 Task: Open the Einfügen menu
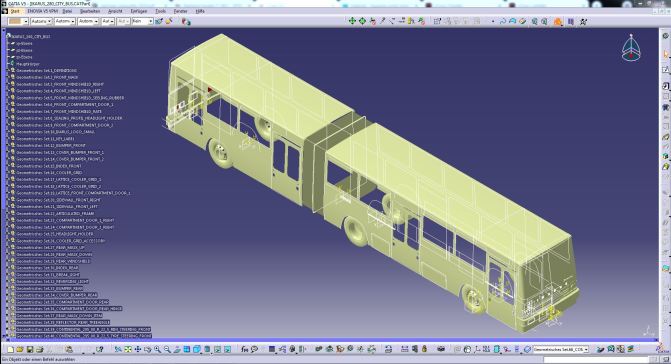(x=139, y=11)
